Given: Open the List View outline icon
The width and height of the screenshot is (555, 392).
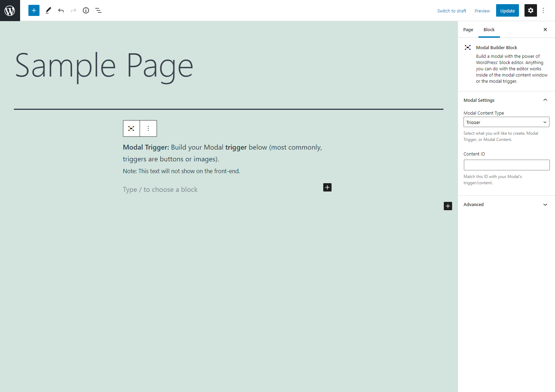Looking at the screenshot, I should pos(98,10).
